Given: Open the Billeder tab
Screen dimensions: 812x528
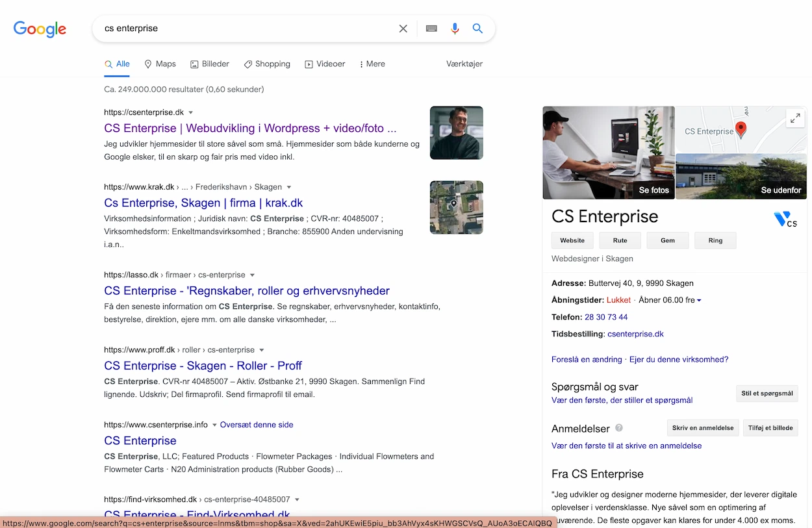Looking at the screenshot, I should (x=210, y=64).
